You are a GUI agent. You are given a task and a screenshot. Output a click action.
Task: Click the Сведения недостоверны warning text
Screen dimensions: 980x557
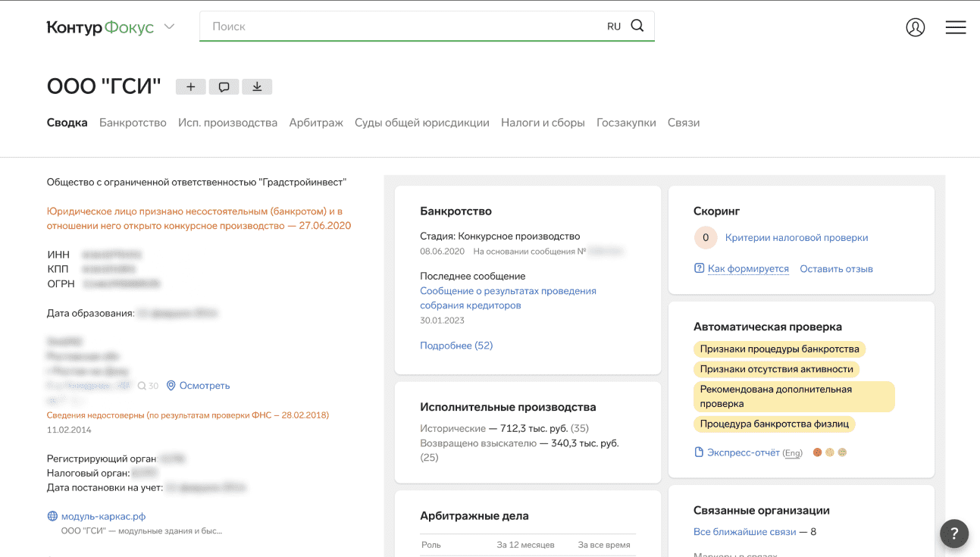[x=188, y=415]
